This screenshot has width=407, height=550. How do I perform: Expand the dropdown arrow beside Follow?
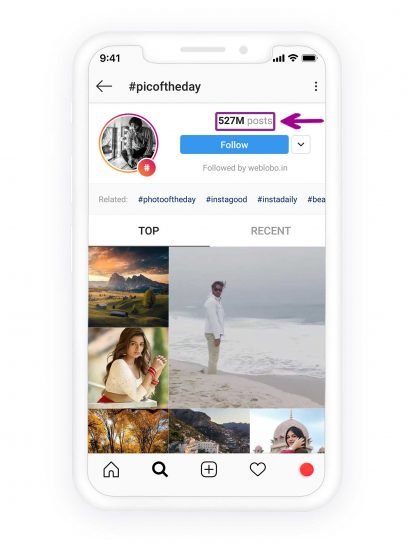pyautogui.click(x=301, y=145)
